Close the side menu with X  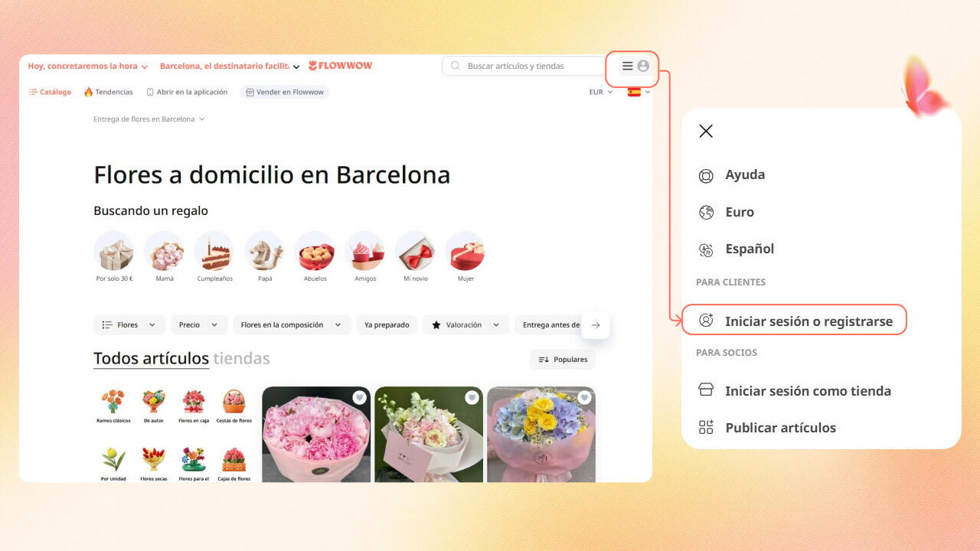706,131
